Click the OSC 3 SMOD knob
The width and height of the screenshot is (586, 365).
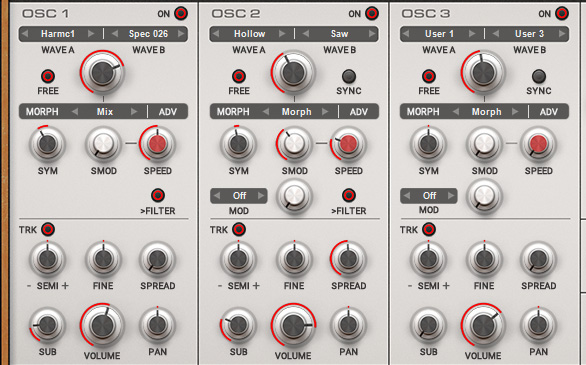click(484, 144)
